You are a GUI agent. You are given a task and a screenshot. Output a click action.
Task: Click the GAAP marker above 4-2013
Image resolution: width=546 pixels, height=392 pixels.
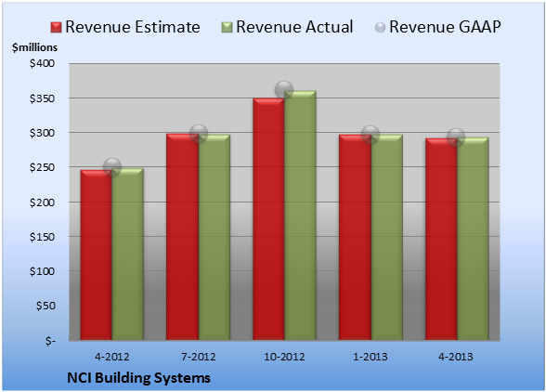456,137
